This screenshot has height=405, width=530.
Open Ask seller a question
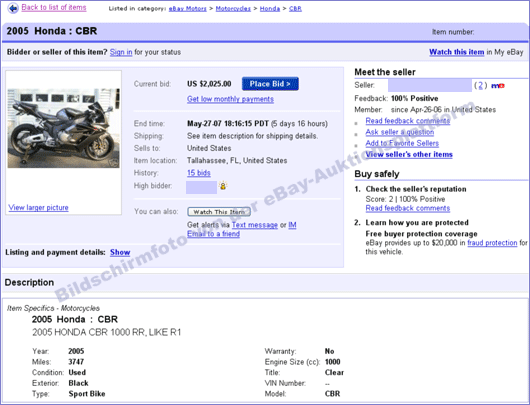[x=400, y=132]
